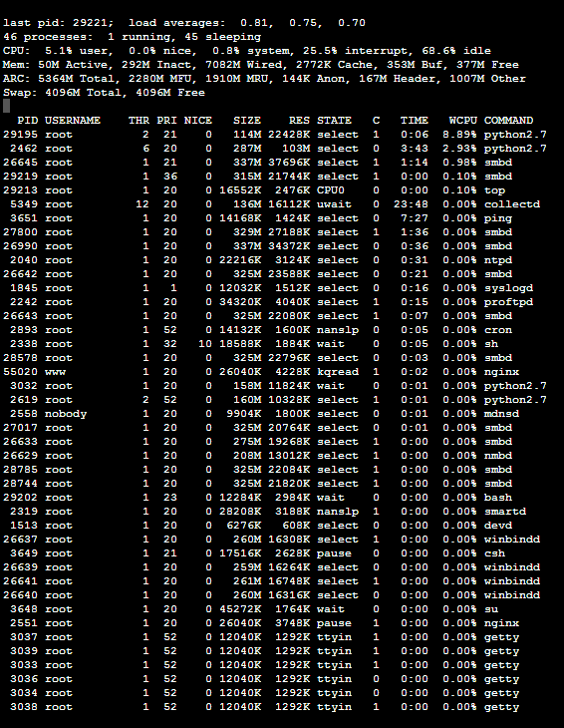Select the 7:27 TIME value
The height and width of the screenshot is (728, 564).
[x=415, y=218]
